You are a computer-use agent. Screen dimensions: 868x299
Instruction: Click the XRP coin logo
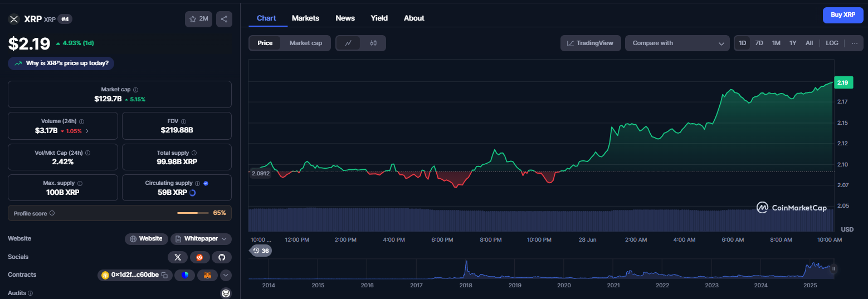tap(14, 19)
